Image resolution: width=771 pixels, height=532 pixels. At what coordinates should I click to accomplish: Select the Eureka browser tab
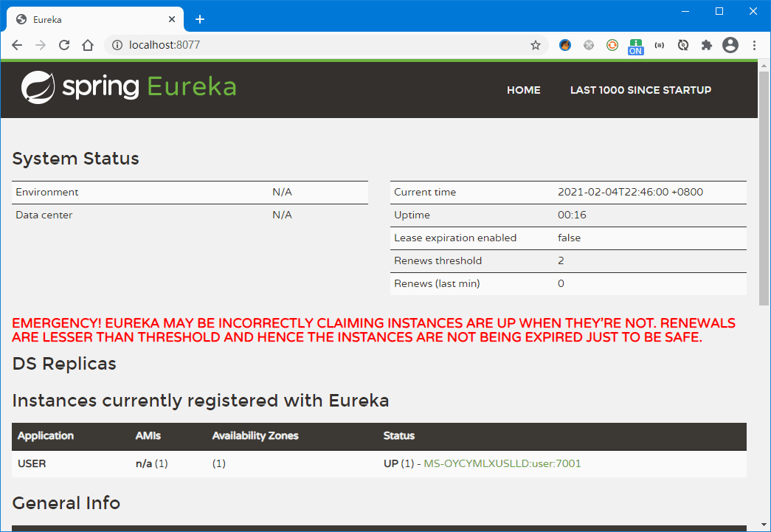(95, 19)
